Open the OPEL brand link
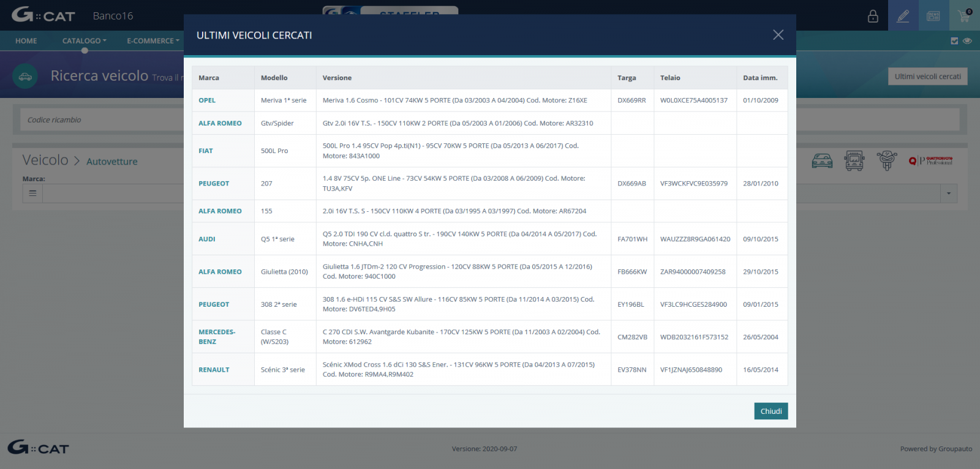Screen dimensions: 980x469 pos(207,100)
